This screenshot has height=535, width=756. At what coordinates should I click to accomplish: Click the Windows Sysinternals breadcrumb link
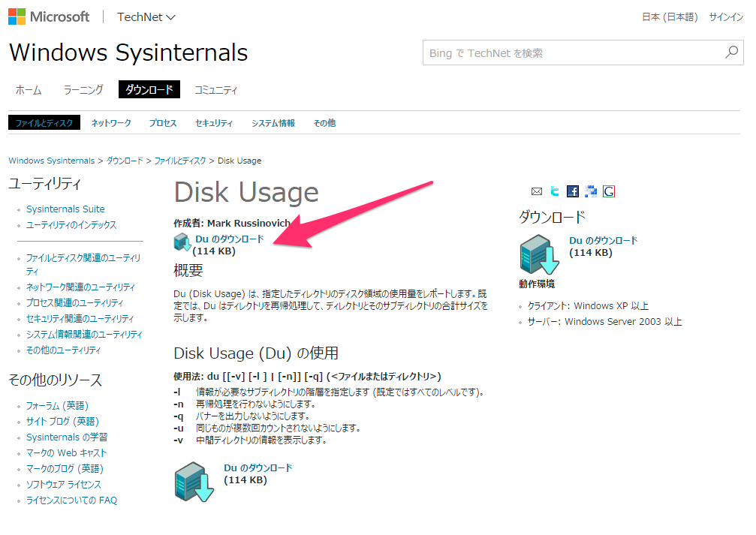point(52,161)
